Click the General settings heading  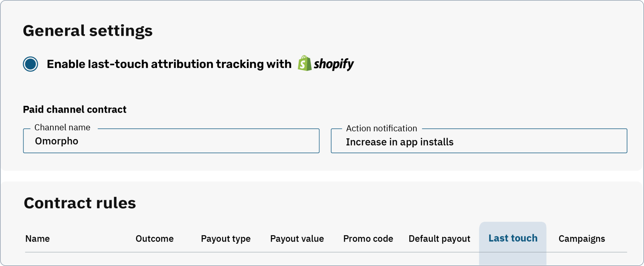[x=88, y=30]
